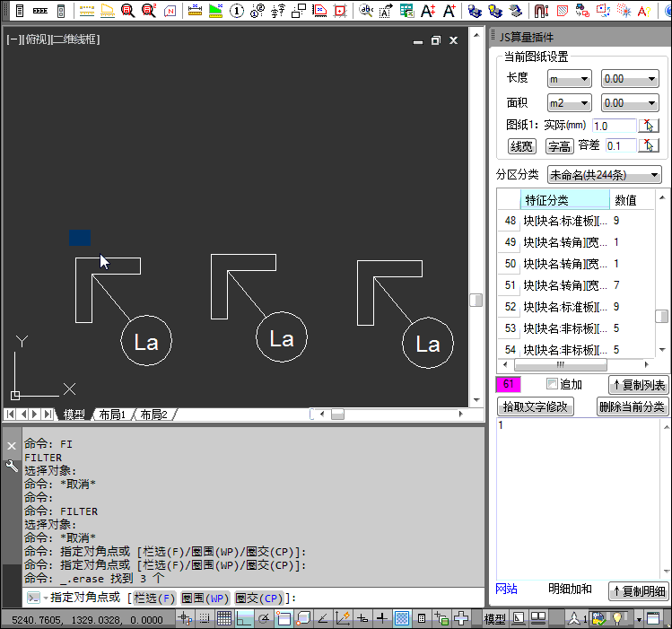
Task: Click the 容差 tolerance input field
Action: pyautogui.click(x=620, y=145)
